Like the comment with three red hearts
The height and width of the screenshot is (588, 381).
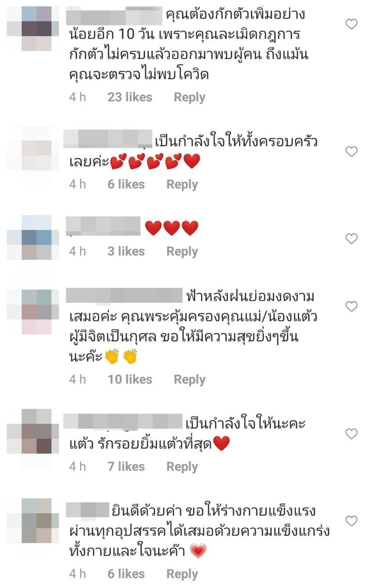351,239
